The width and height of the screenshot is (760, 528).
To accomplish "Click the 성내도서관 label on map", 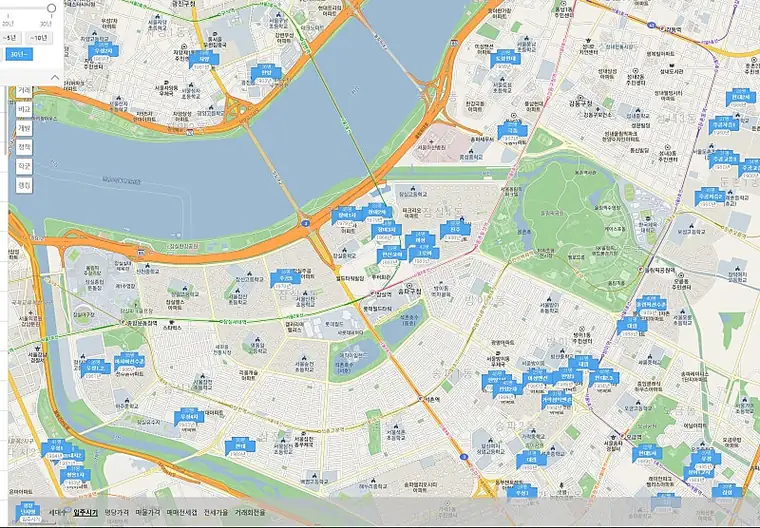I will (671, 71).
